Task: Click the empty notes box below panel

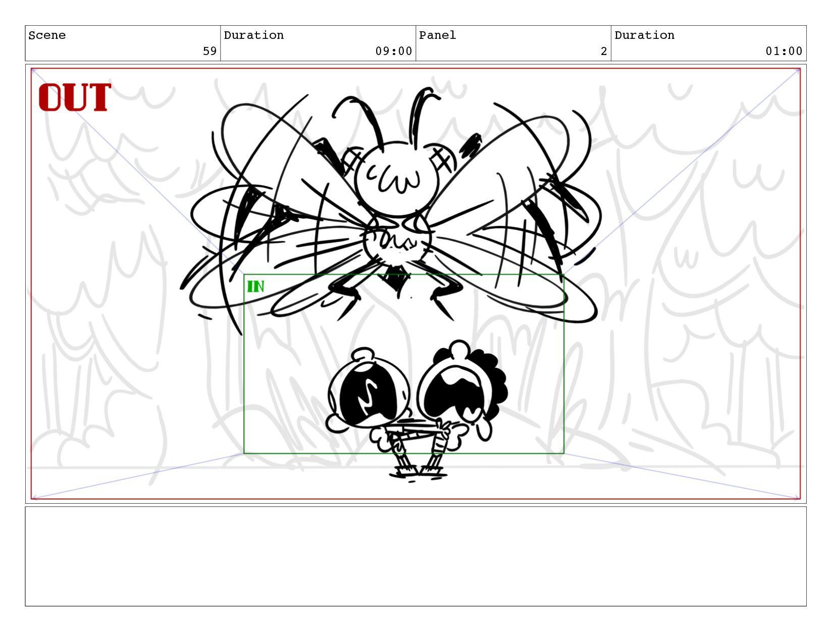Action: (415, 556)
